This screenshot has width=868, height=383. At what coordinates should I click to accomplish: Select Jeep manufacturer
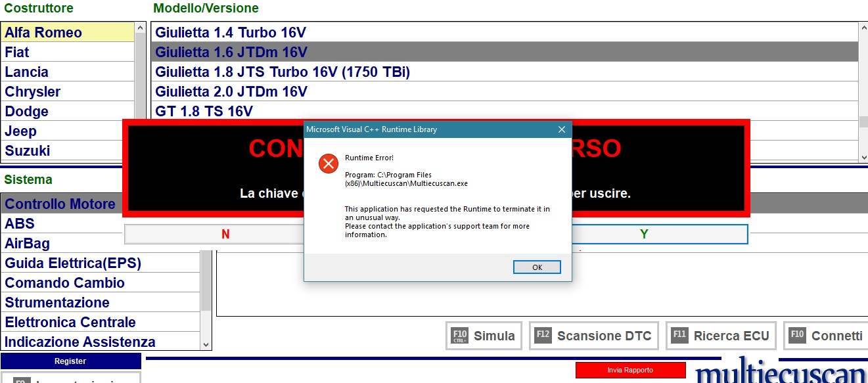click(62, 131)
